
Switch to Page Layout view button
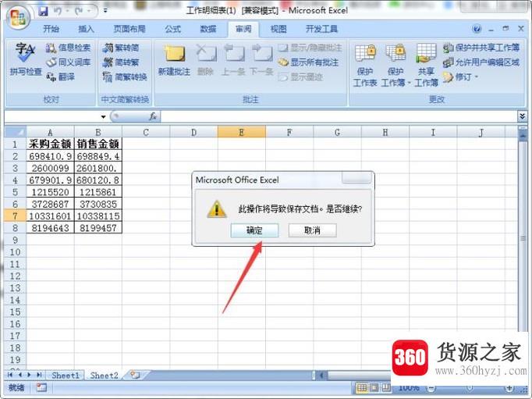pos(374,387)
